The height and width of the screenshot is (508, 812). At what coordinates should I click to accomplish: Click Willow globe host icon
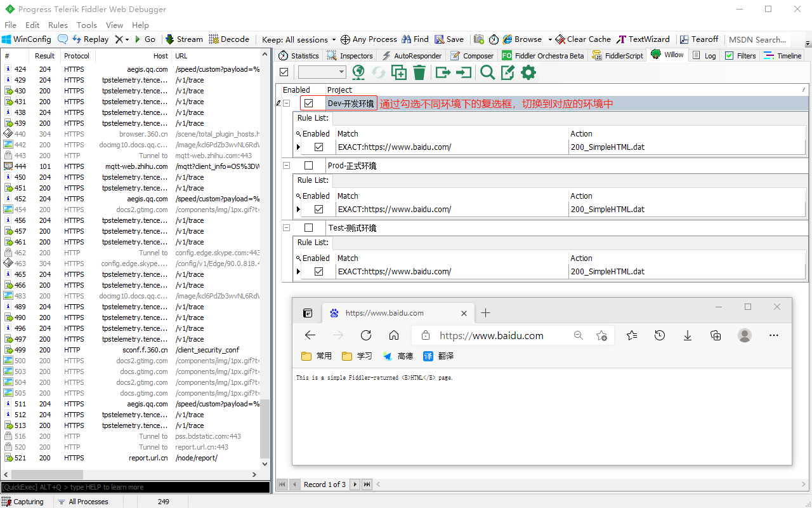pyautogui.click(x=358, y=72)
